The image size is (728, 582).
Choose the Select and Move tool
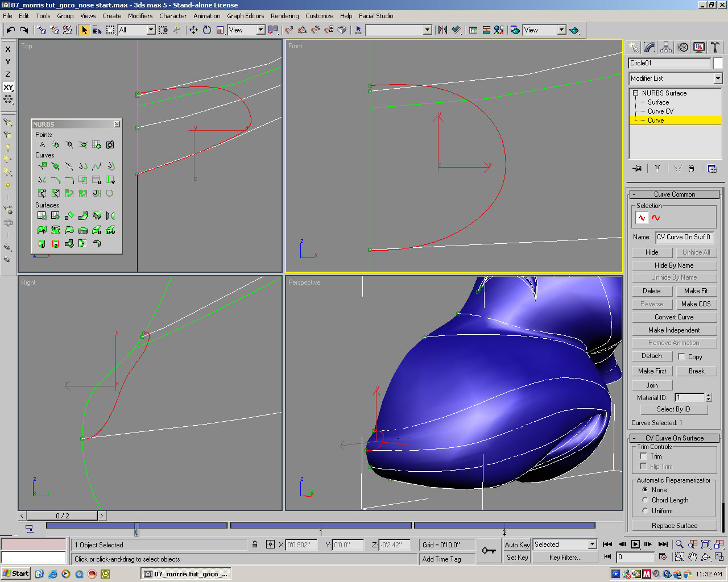[x=194, y=30]
